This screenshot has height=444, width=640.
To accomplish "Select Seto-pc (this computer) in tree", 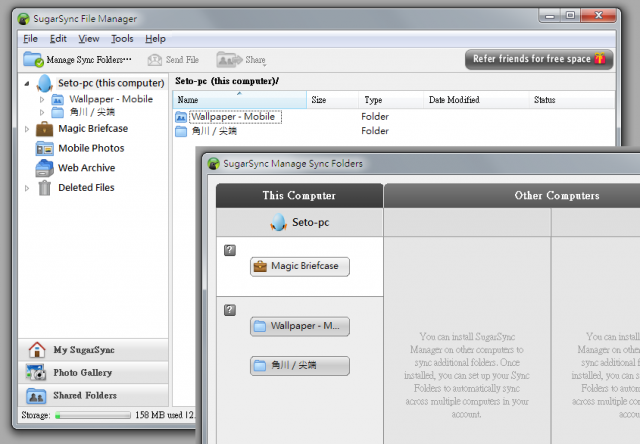I will point(111,83).
